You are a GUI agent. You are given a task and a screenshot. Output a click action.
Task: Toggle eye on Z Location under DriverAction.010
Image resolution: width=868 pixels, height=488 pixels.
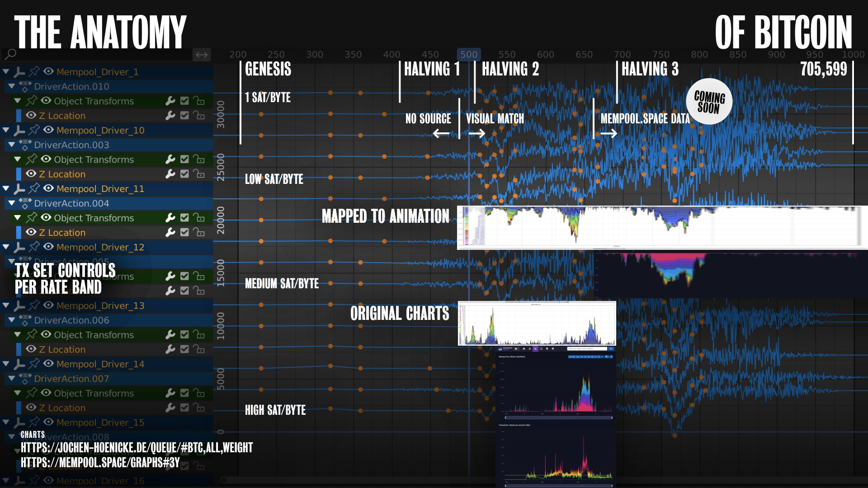[31, 115]
